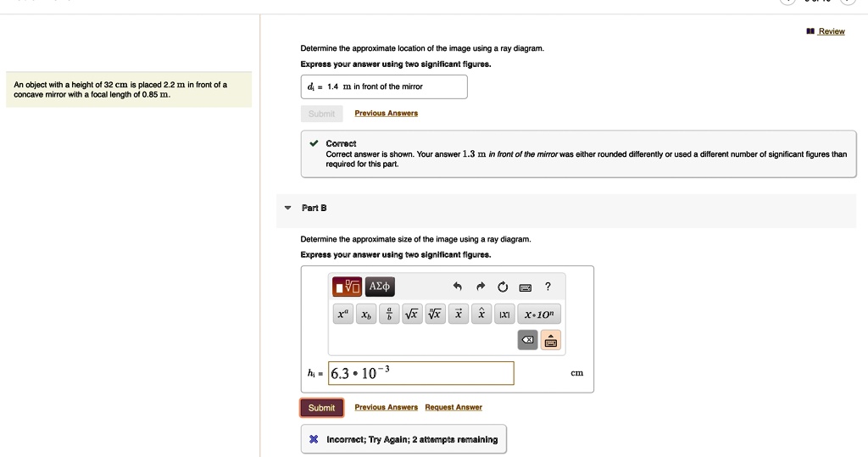
Task: Collapse the Part B section
Action: tap(287, 208)
